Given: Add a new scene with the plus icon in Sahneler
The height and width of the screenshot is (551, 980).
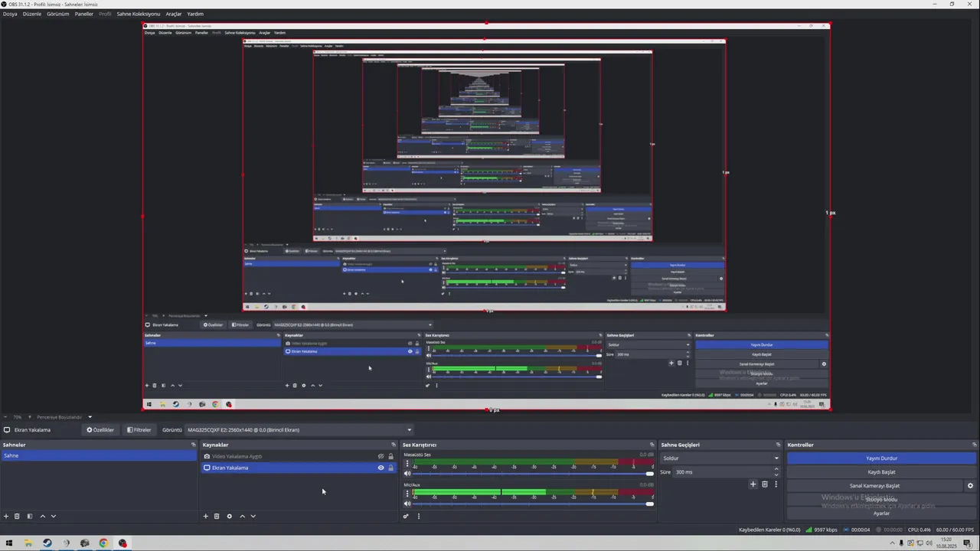Looking at the screenshot, I should (x=6, y=517).
